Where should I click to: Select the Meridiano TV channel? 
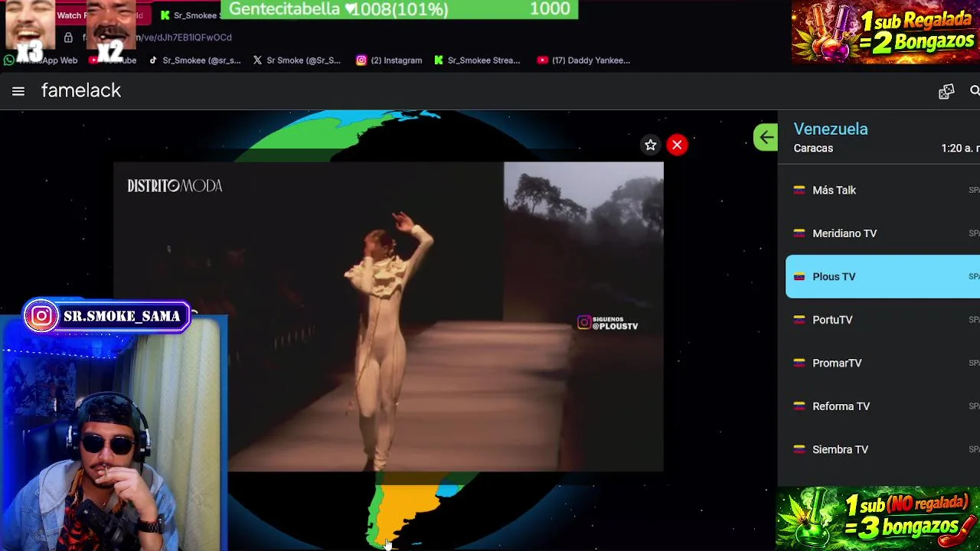coord(883,233)
